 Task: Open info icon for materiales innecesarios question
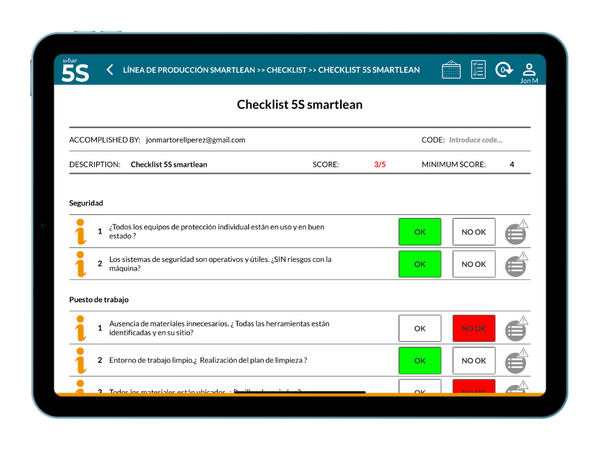[80, 328]
